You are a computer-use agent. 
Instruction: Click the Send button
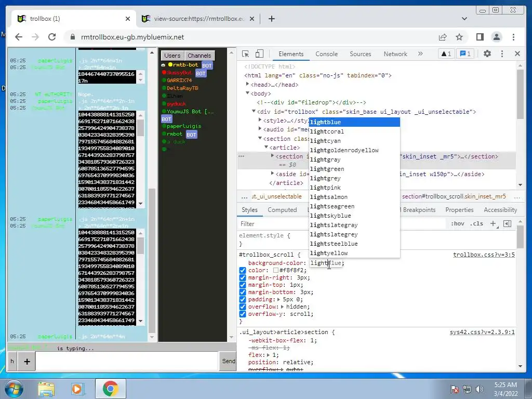coord(229,362)
